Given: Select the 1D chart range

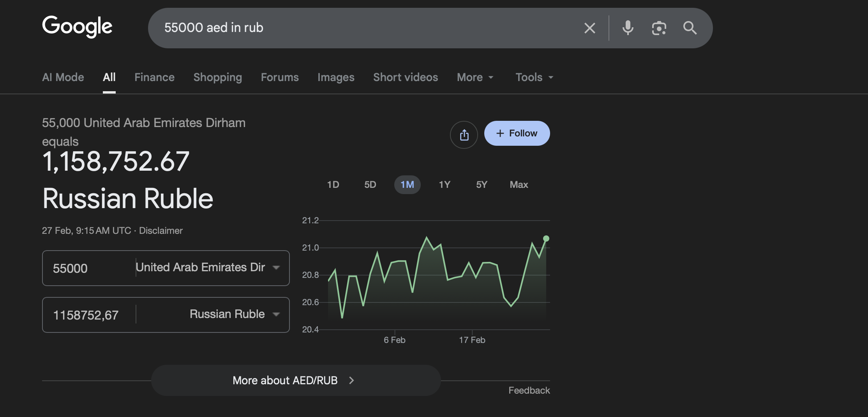Looking at the screenshot, I should 333,185.
